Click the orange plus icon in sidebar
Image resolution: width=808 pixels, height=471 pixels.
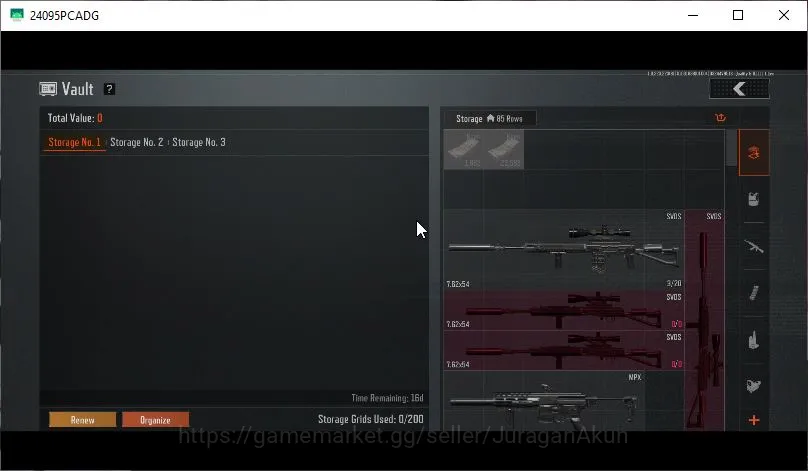pyautogui.click(x=754, y=420)
